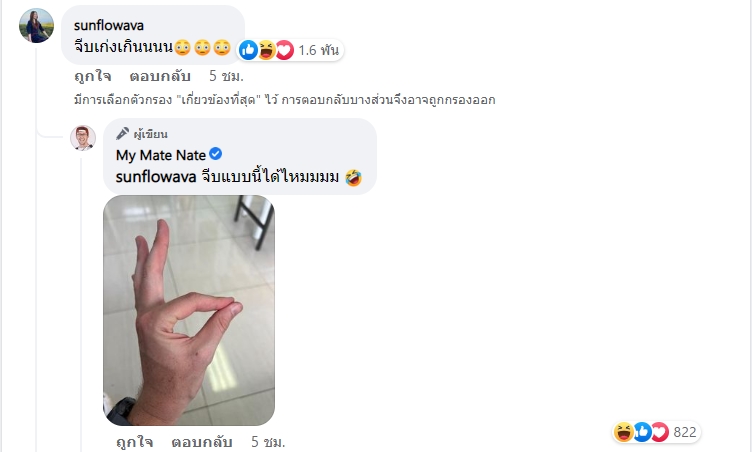Image resolution: width=752 pixels, height=452 pixels.
Task: Click the laughing reaction icon near 822
Action: pyautogui.click(x=623, y=432)
